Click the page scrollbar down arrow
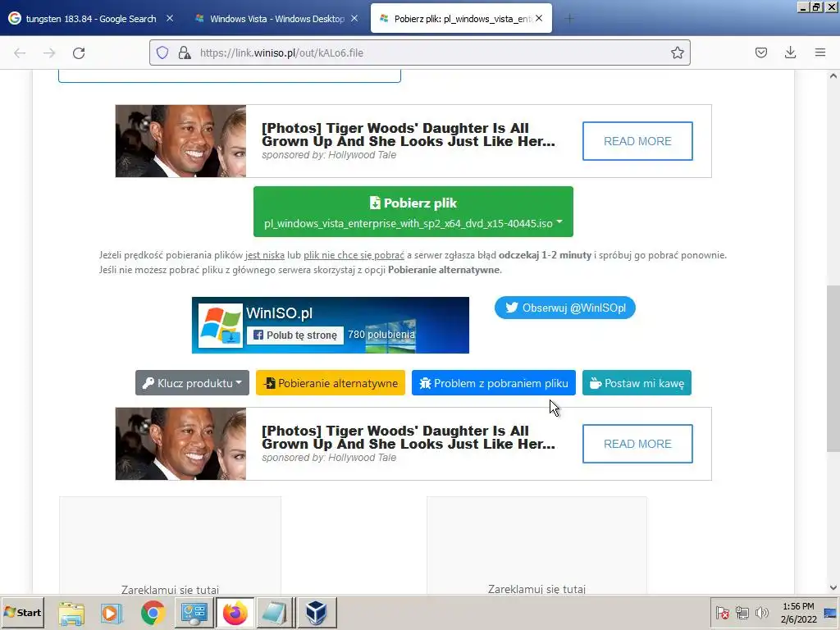The width and height of the screenshot is (840, 630). coord(833,587)
